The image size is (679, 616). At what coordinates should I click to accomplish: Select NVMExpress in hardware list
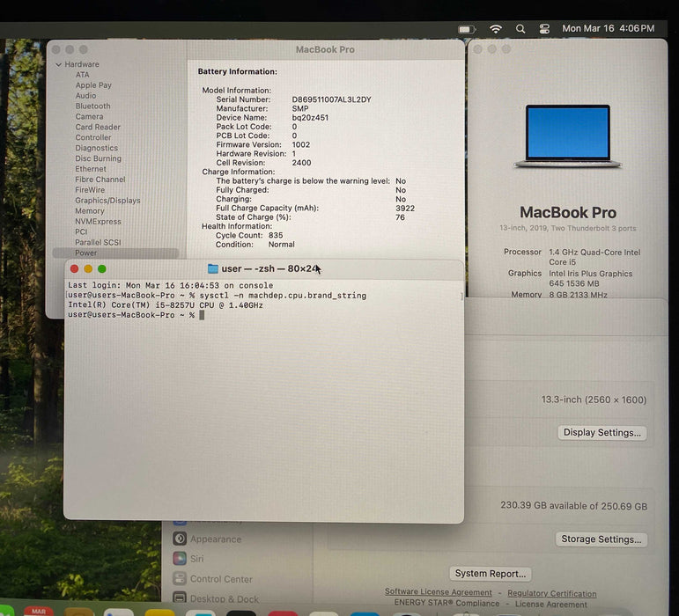98,221
